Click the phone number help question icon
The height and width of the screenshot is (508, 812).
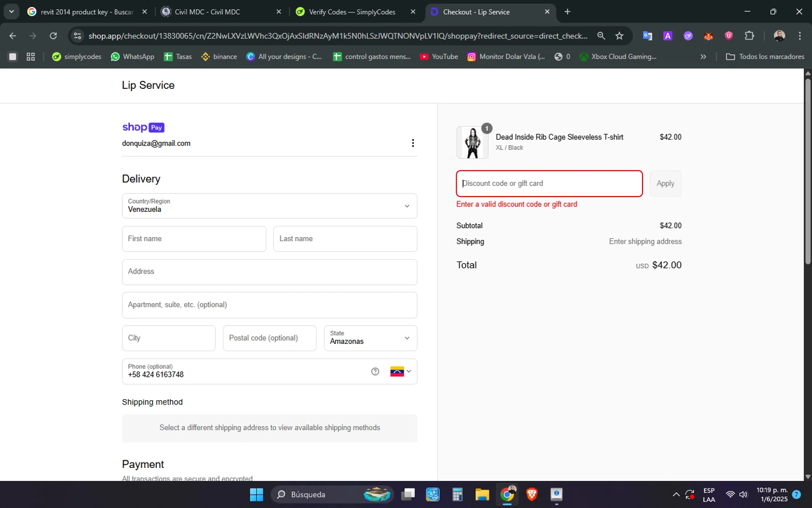[375, 372]
